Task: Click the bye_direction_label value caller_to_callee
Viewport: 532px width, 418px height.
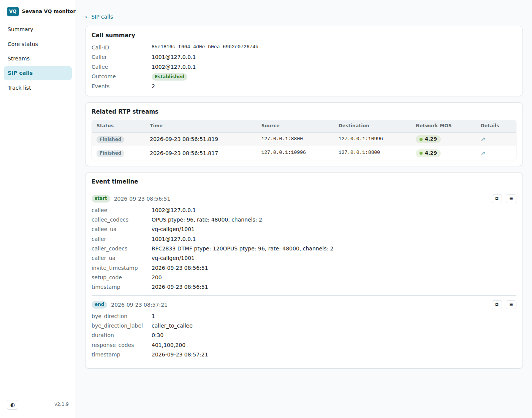Action: coord(172,326)
